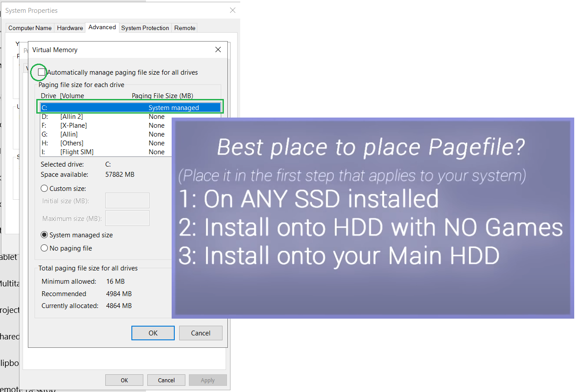The width and height of the screenshot is (576, 392).
Task: Open the Hardware tab
Action: tap(70, 28)
